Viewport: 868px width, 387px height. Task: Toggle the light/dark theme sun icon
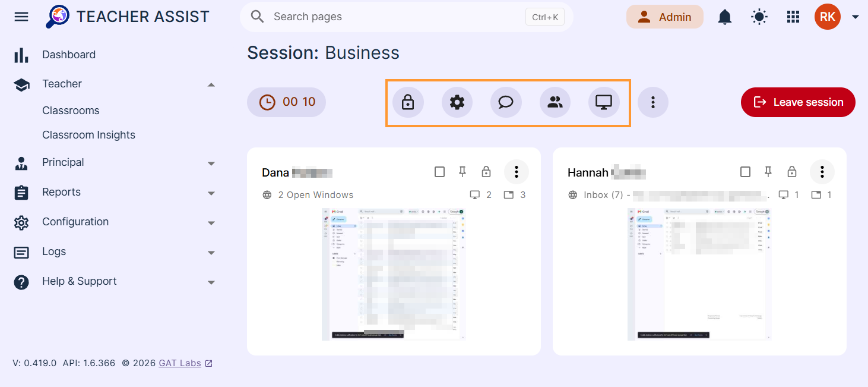coord(759,17)
